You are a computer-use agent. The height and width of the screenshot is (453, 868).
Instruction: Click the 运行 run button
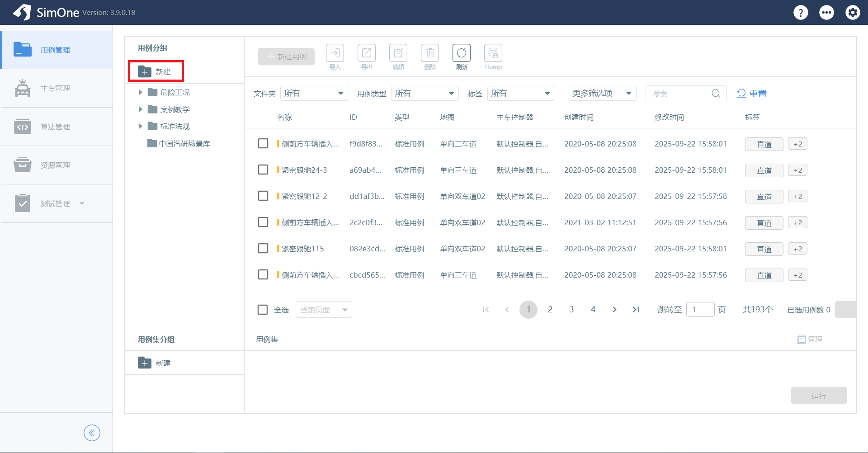[x=819, y=396]
